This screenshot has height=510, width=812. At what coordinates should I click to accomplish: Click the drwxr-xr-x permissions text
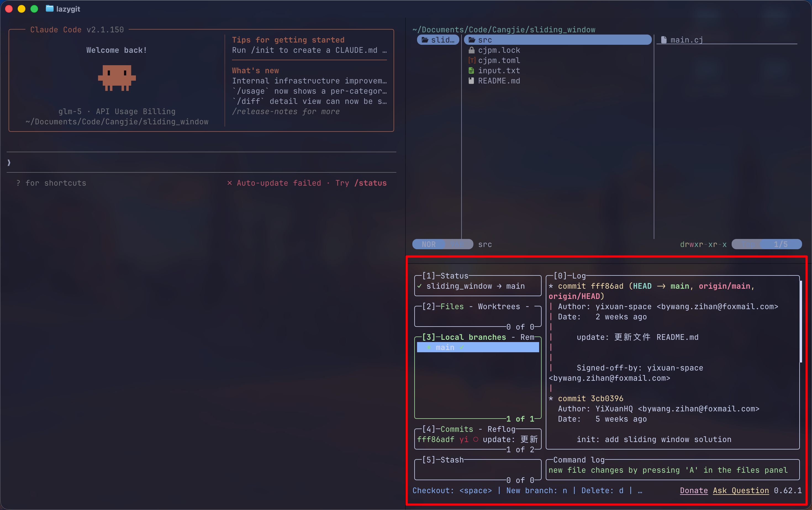click(x=703, y=244)
